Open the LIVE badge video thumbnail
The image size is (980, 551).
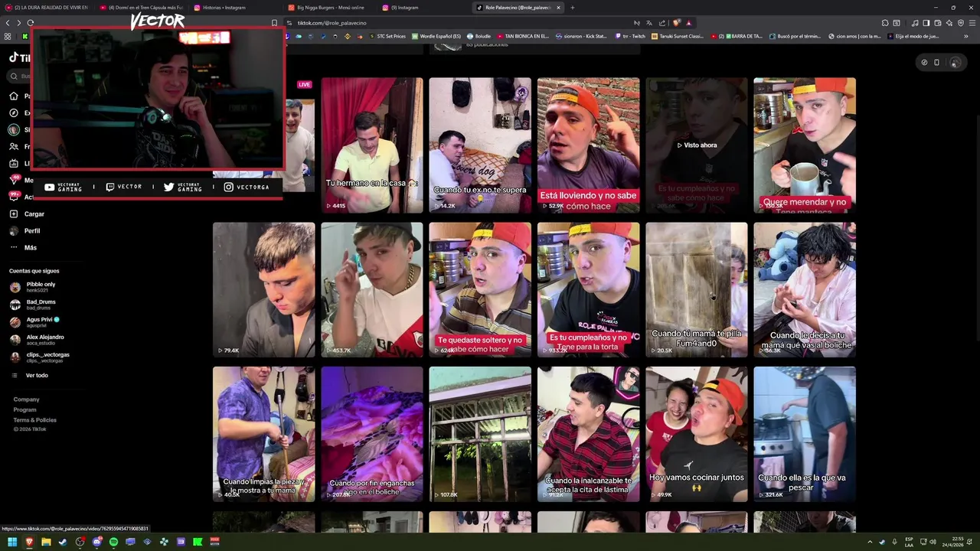(299, 145)
